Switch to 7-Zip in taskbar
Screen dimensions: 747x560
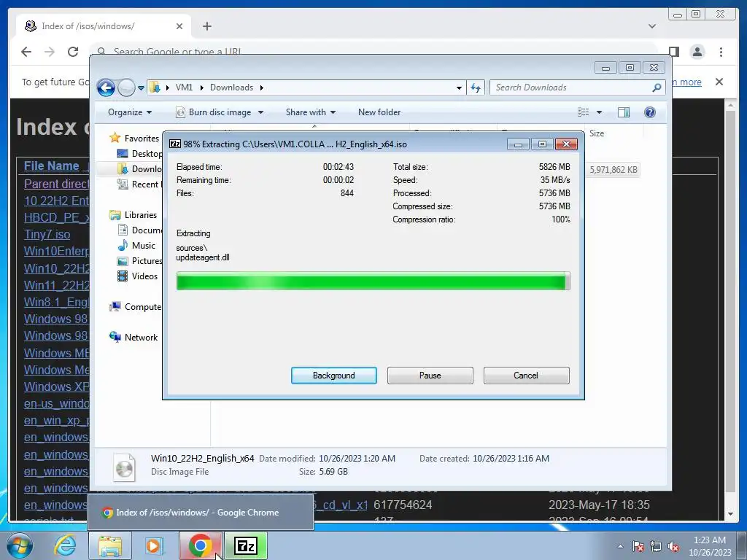(246, 545)
